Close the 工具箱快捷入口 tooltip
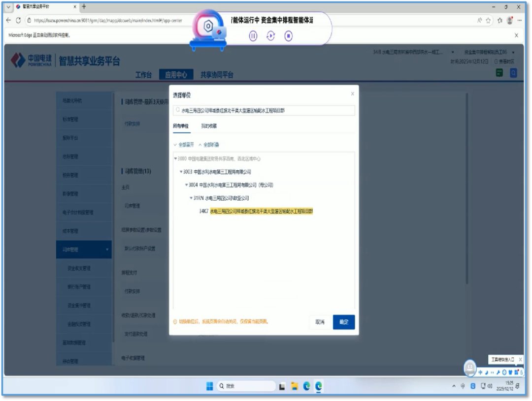Image resolution: width=532 pixels, height=401 pixels. click(520, 360)
